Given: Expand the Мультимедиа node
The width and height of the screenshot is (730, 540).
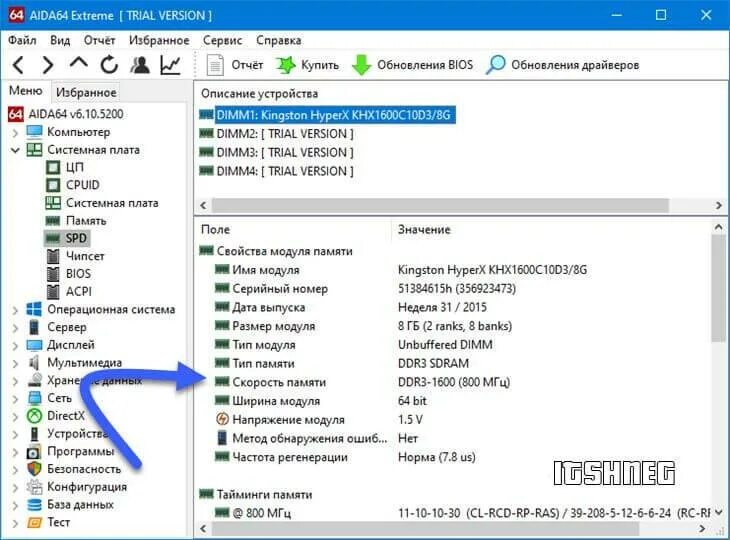Looking at the screenshot, I should tap(15, 363).
